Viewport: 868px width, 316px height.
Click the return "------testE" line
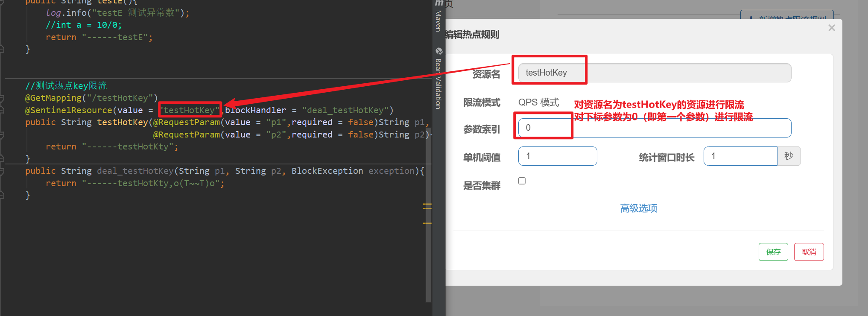99,37
